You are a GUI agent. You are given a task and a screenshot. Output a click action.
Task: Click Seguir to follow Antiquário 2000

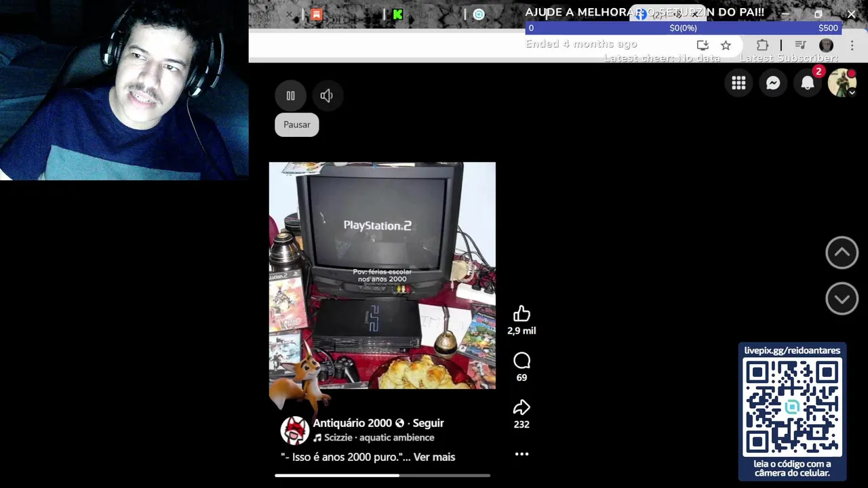point(428,423)
